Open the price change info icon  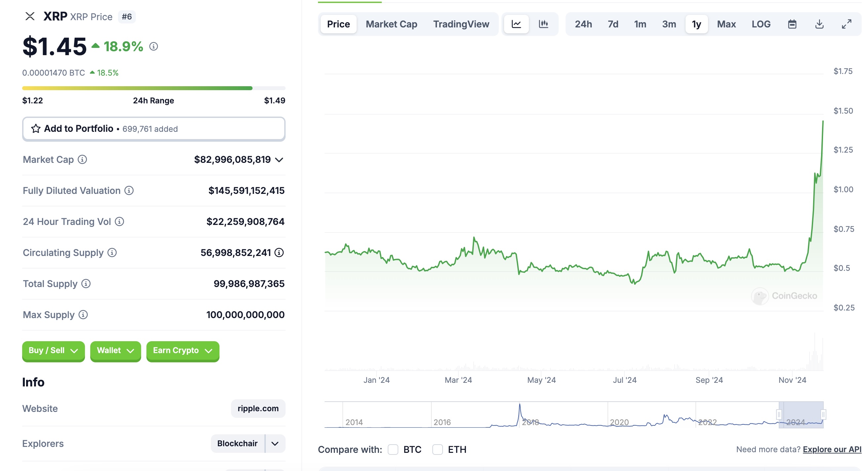pyautogui.click(x=154, y=47)
